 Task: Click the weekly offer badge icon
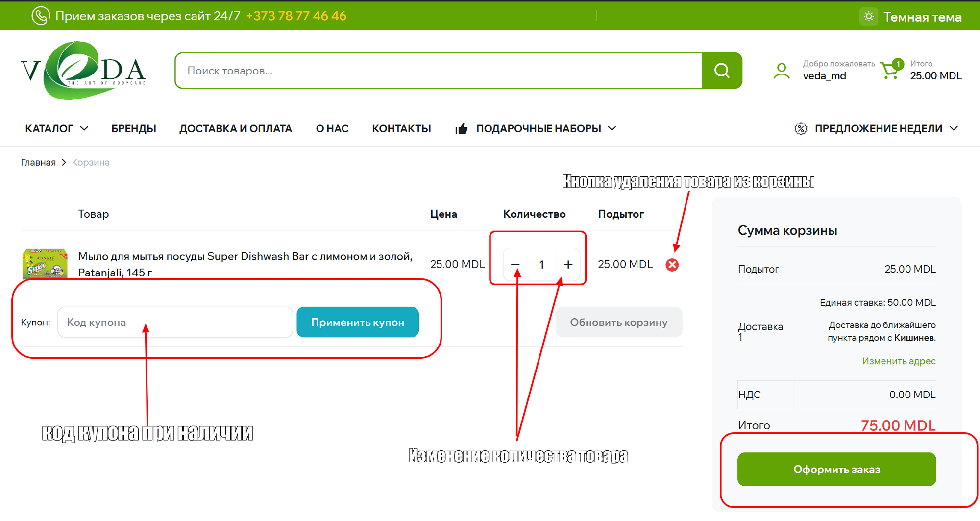tap(801, 129)
